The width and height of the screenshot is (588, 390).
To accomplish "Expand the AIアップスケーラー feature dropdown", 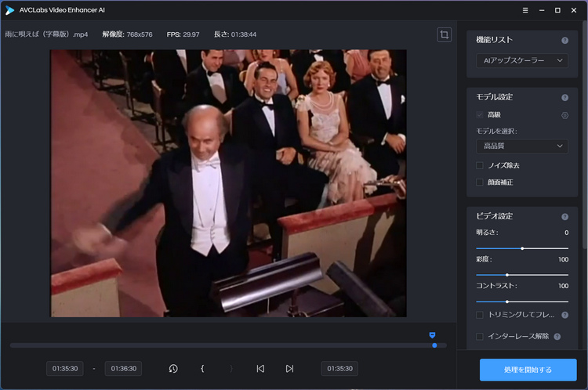I will click(522, 60).
